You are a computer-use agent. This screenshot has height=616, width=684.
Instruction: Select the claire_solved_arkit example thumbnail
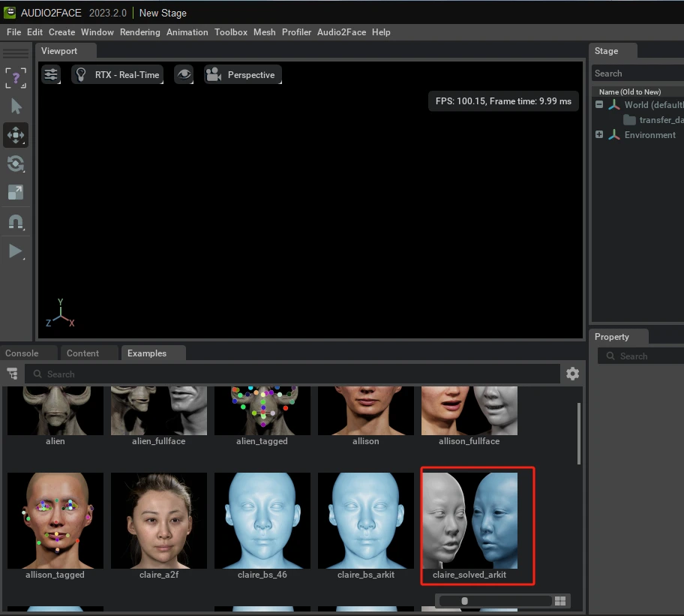(x=469, y=525)
